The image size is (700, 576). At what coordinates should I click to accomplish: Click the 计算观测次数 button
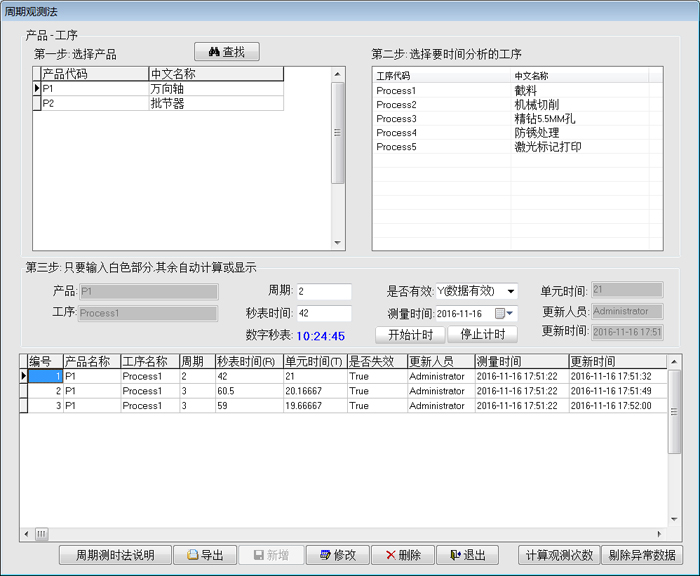point(559,555)
